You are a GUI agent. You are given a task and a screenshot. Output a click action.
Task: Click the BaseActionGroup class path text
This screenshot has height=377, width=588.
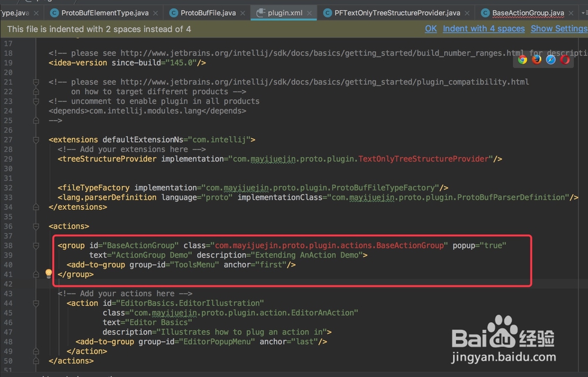click(329, 246)
